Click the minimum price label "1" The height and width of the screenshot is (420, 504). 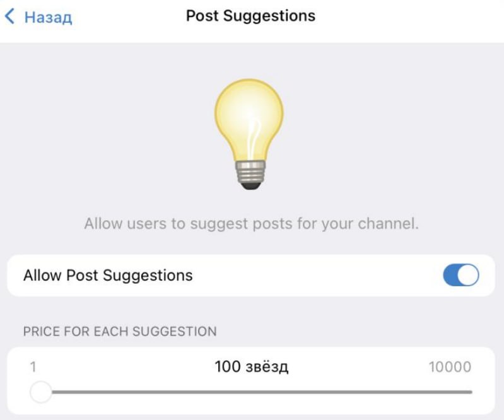(33, 367)
